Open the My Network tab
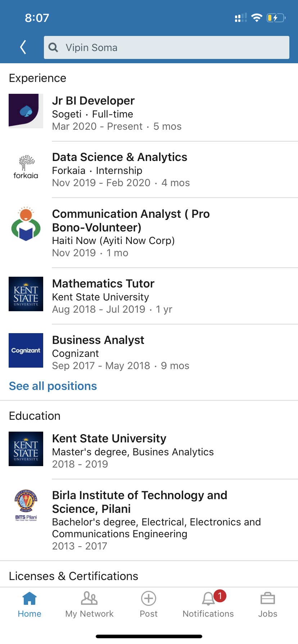 [89, 604]
